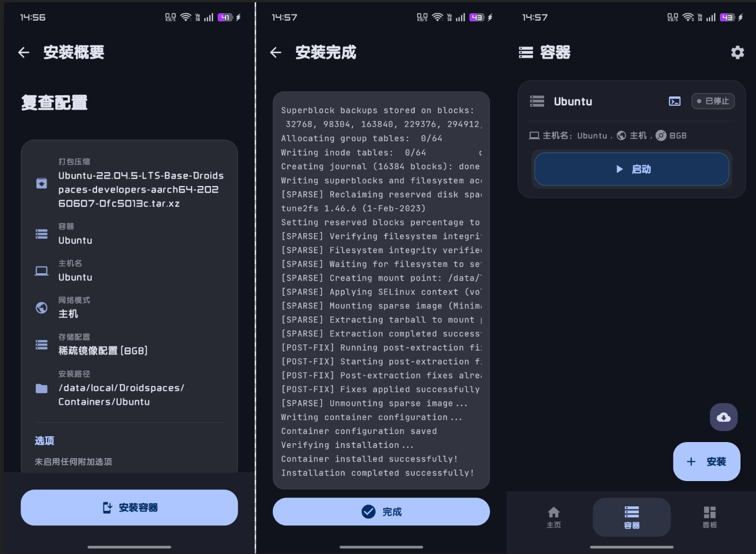Click the archive icon beside 打包压缩
Viewport: 756px width, 554px height.
[x=41, y=183]
